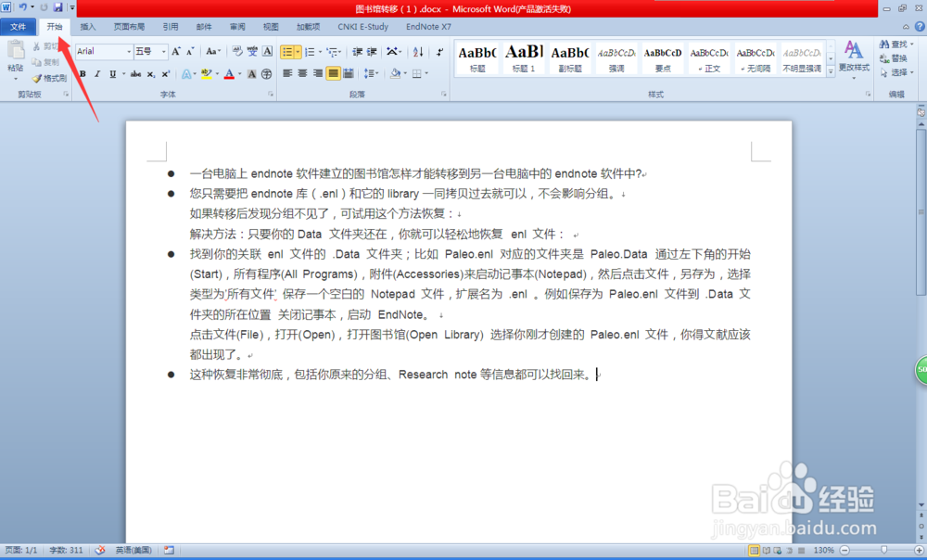The height and width of the screenshot is (560, 927).
Task: Switch to the Insert (插入) tab
Action: (87, 27)
